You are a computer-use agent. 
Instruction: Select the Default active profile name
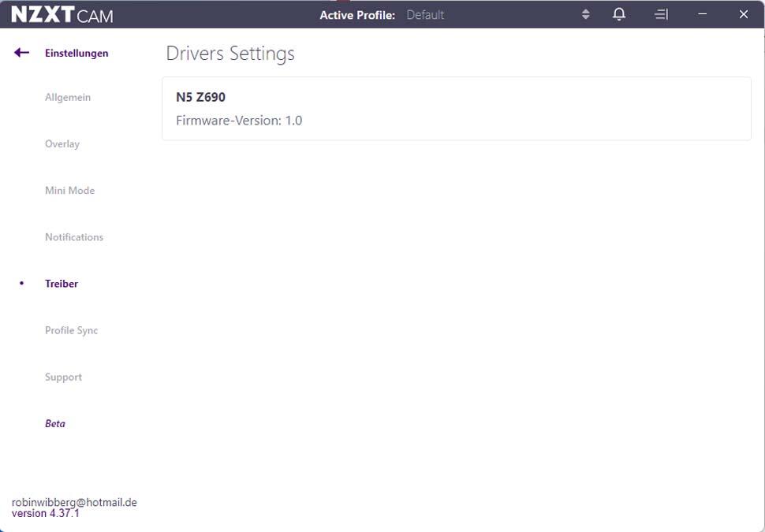click(425, 15)
